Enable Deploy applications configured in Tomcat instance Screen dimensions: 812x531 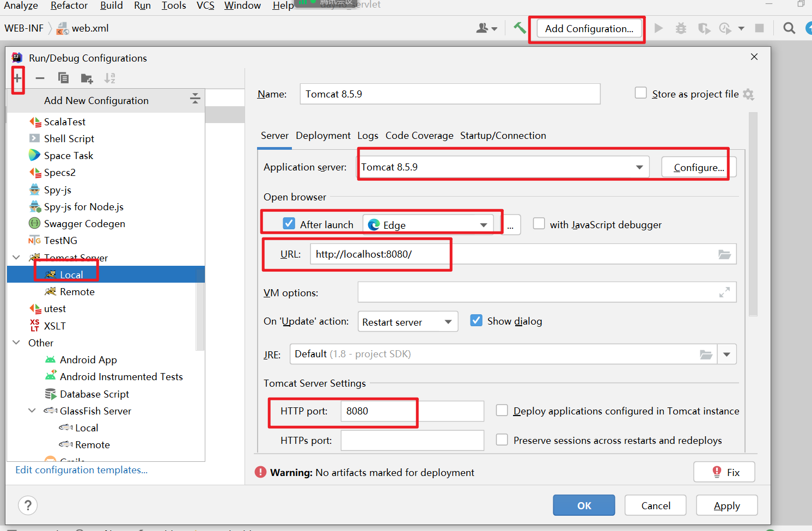click(x=502, y=410)
